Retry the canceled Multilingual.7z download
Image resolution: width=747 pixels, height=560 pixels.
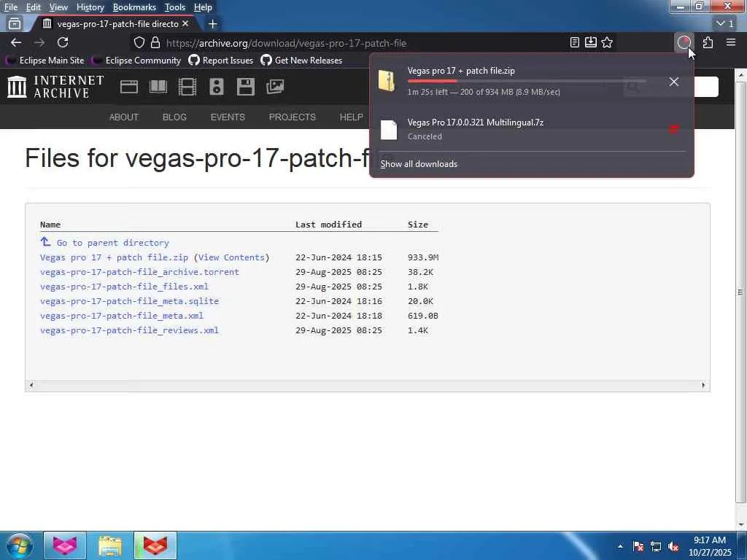(x=673, y=129)
